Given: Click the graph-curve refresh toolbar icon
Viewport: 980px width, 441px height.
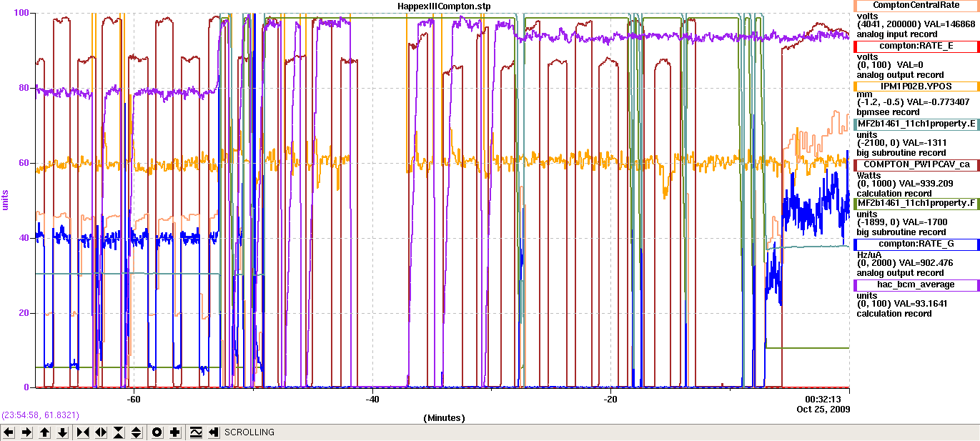Looking at the screenshot, I should pos(195,432).
